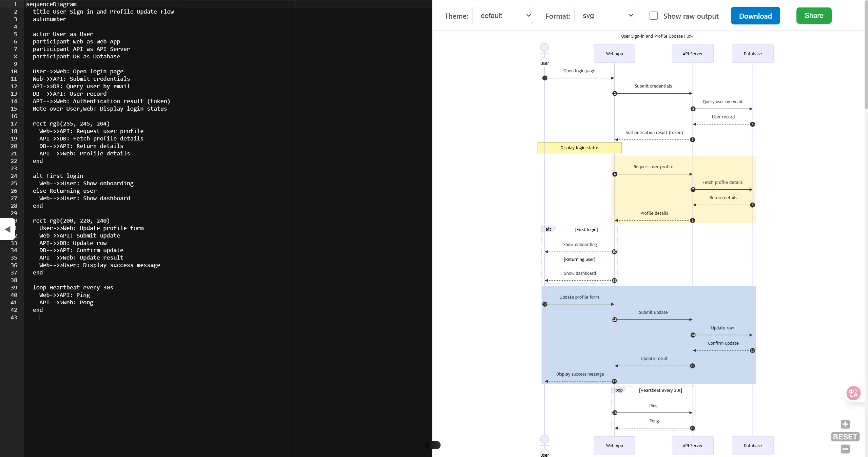This screenshot has width=868, height=457.
Task: Click the yellow Display login status note
Action: pyautogui.click(x=579, y=148)
